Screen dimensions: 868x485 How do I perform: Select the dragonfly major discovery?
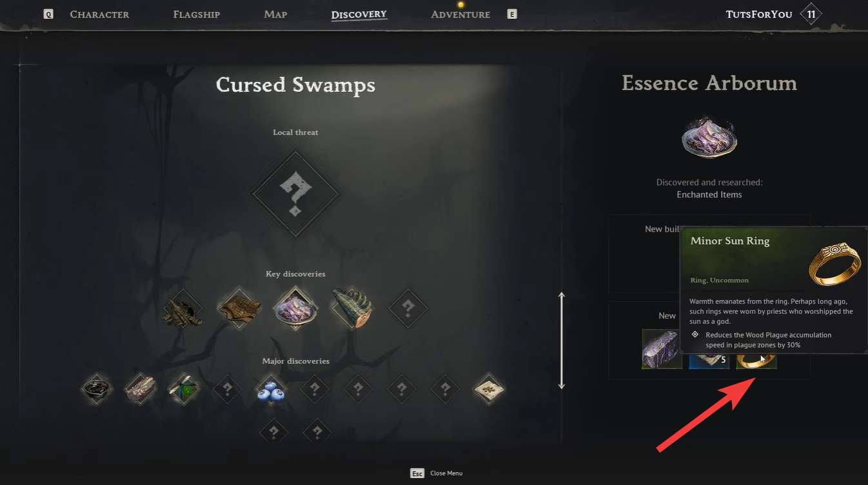184,390
